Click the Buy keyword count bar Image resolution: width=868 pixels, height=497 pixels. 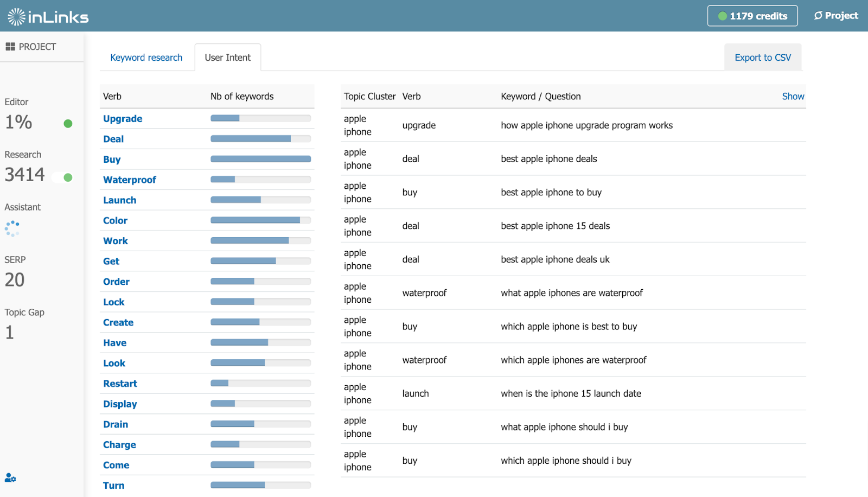[x=260, y=159]
